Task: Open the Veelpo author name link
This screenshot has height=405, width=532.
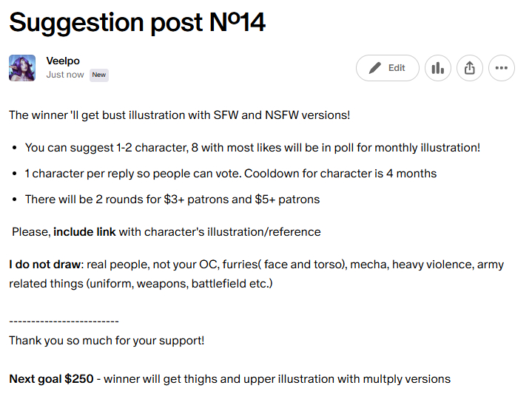Action: [x=63, y=61]
